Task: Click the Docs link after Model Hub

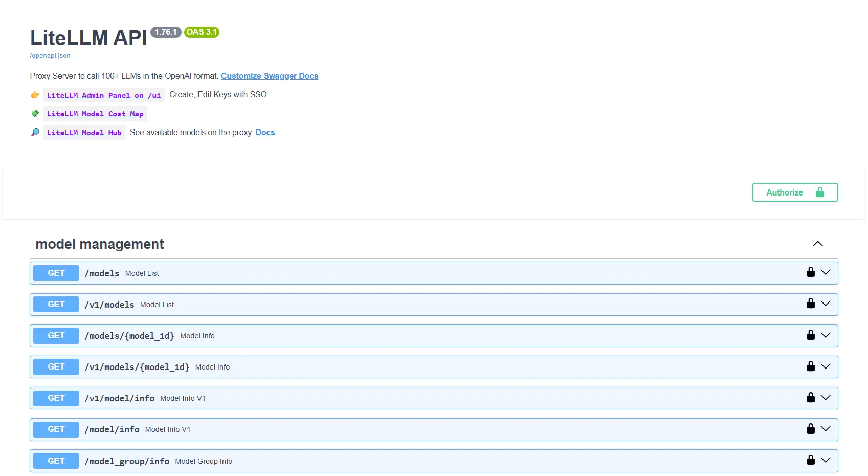Action: click(265, 133)
